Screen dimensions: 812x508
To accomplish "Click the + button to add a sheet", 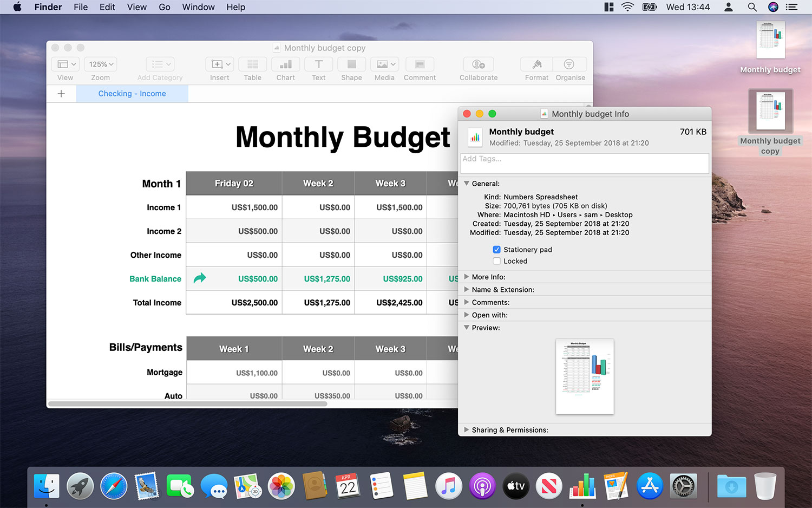I will [61, 93].
